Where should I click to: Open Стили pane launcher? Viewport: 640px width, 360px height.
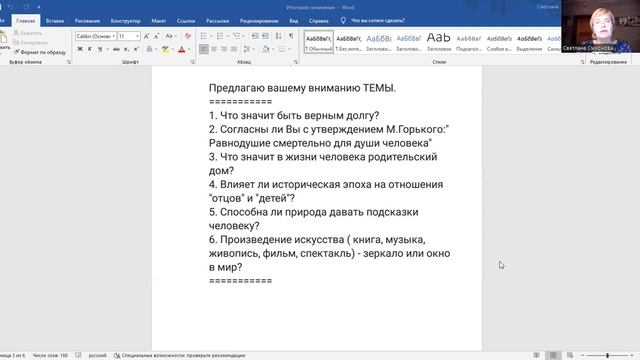coord(582,62)
